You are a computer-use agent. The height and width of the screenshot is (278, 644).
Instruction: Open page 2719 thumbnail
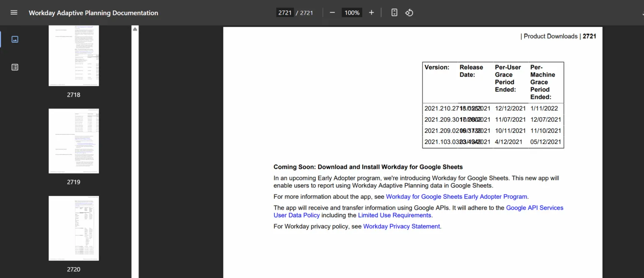[74, 141]
